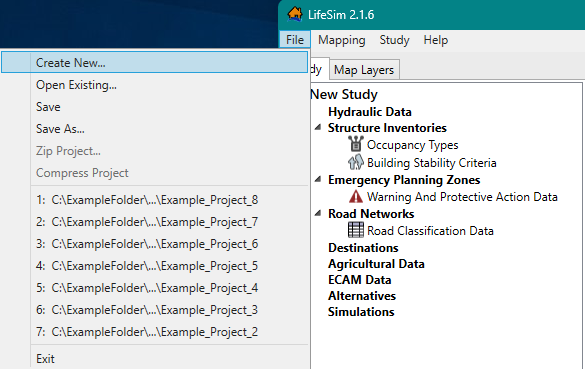Select the Destinations tree node
This screenshot has height=369, width=585.
click(x=363, y=248)
